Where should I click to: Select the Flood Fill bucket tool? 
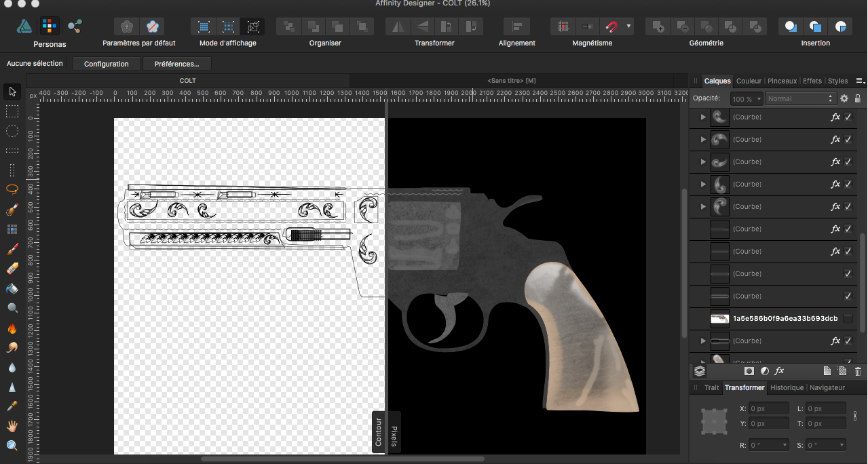point(12,288)
